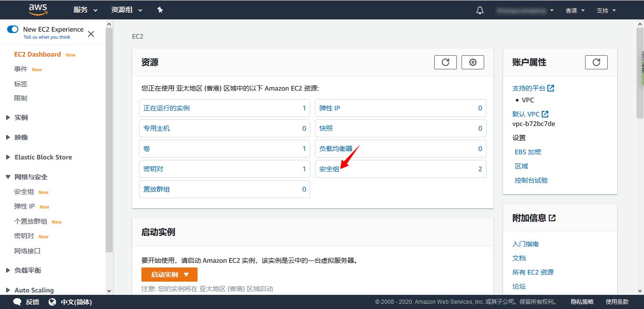This screenshot has width=644, height=309.
Task: Open 网络接口 in the sidebar
Action: pos(27,251)
